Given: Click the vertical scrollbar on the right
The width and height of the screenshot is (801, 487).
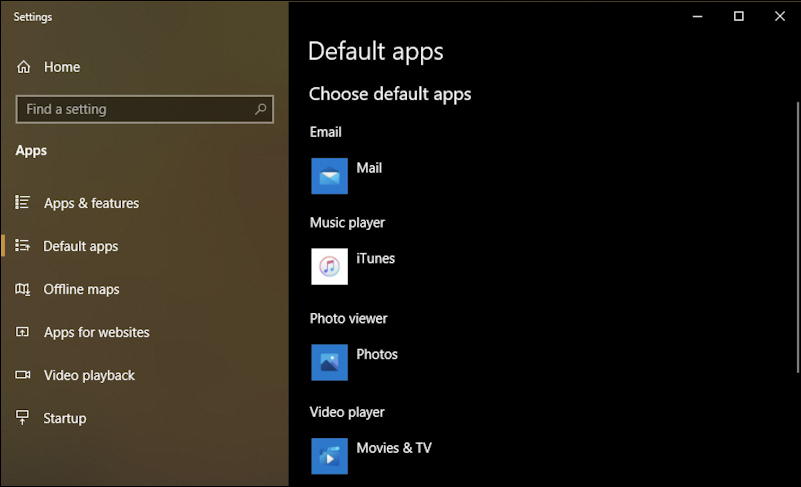Looking at the screenshot, I should [797, 238].
